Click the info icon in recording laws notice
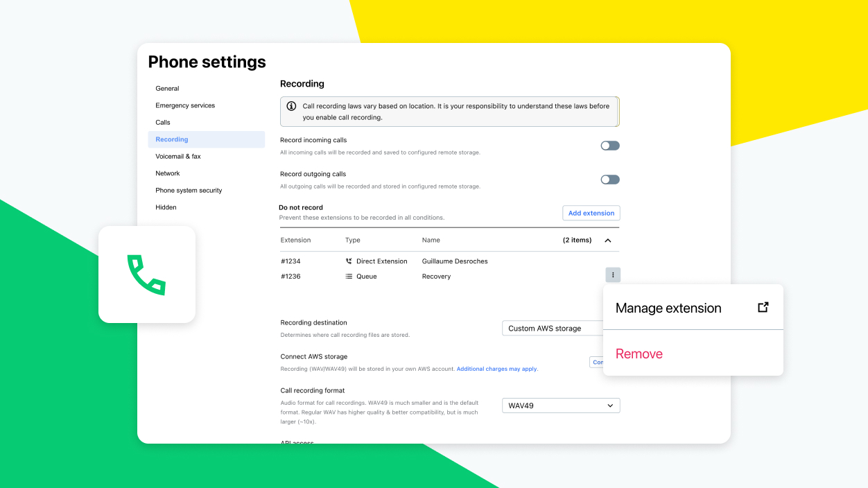This screenshot has width=868, height=488. coord(292,106)
